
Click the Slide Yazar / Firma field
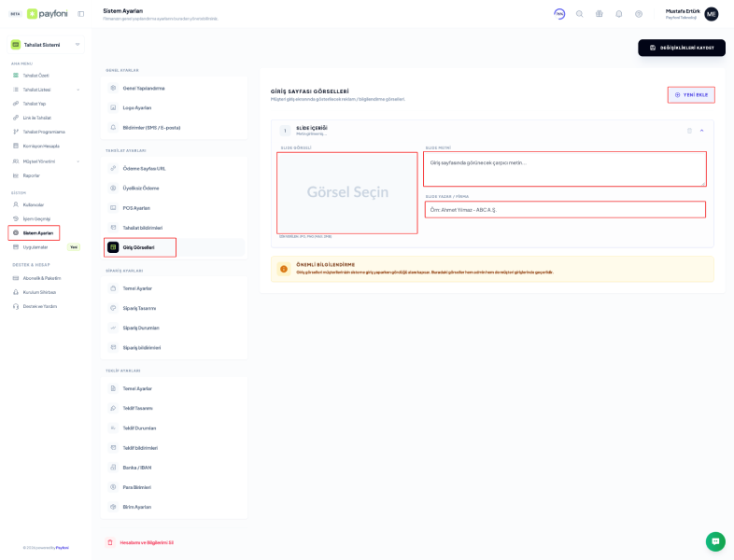[565, 210]
